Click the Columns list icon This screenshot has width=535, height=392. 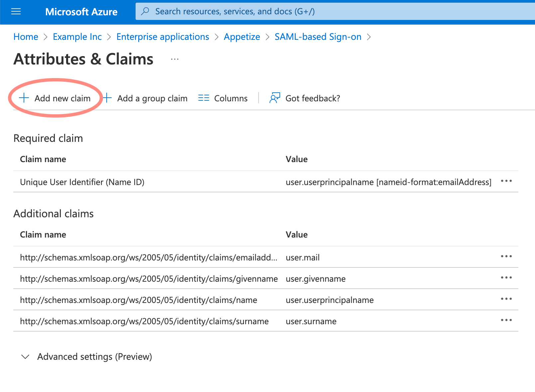[203, 98]
